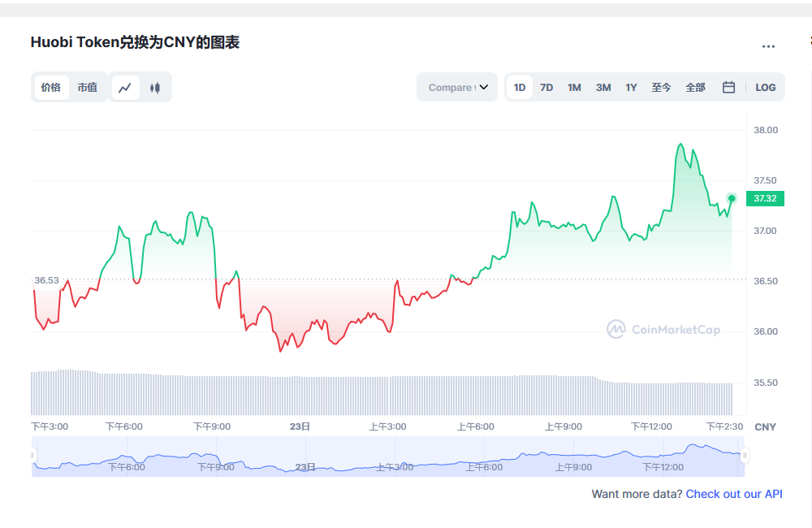This screenshot has width=812, height=528.
Task: Switch to candlestick chart view
Action: click(155, 88)
